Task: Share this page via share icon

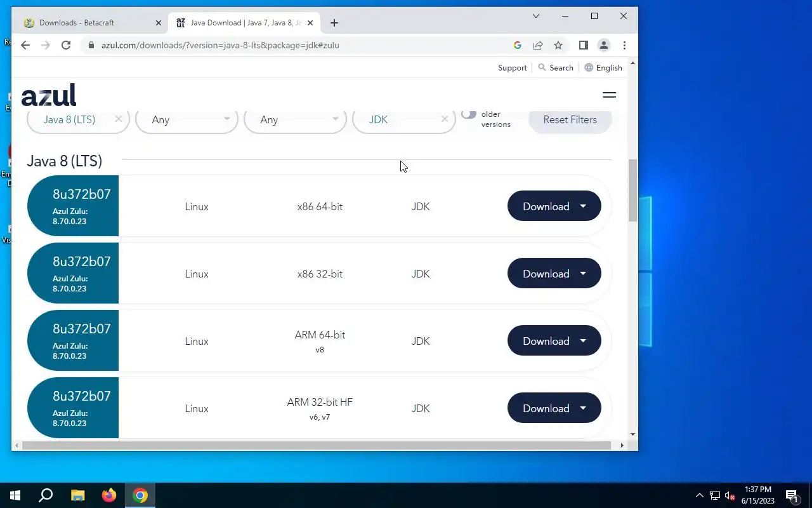Action: [x=538, y=45]
